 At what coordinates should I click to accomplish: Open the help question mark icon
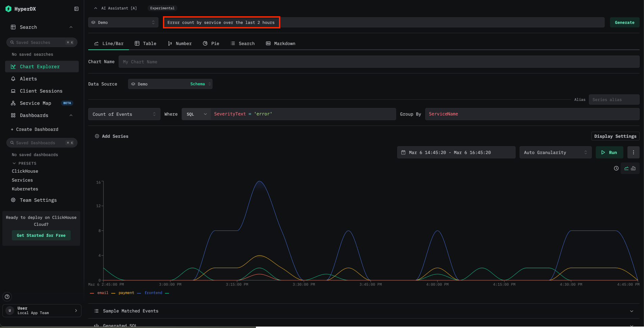click(x=7, y=297)
